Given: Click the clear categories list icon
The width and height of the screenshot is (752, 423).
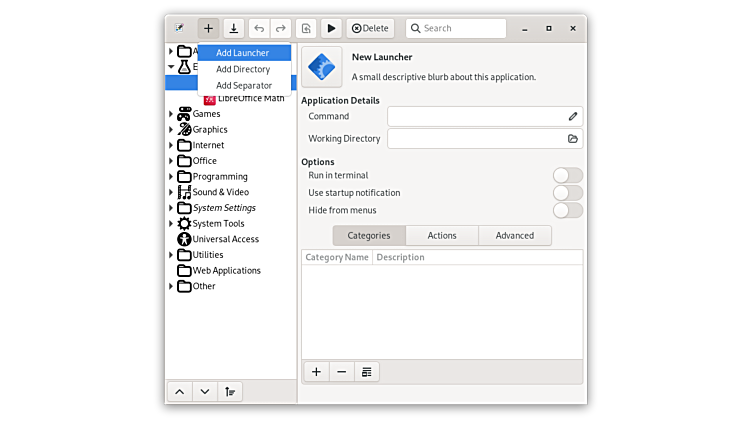Looking at the screenshot, I should 367,372.
